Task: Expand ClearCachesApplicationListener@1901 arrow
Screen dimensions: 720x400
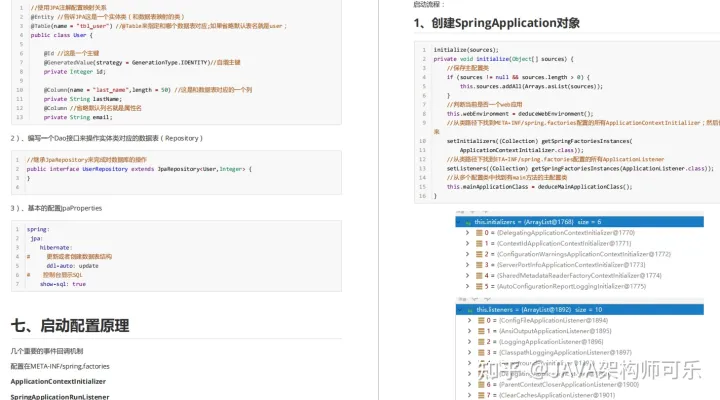Action: click(469, 395)
